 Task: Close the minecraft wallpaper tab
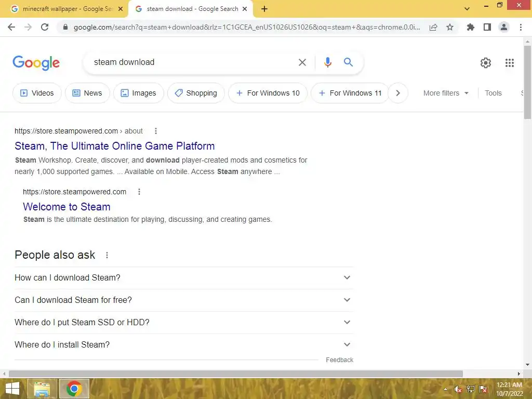coord(121,9)
